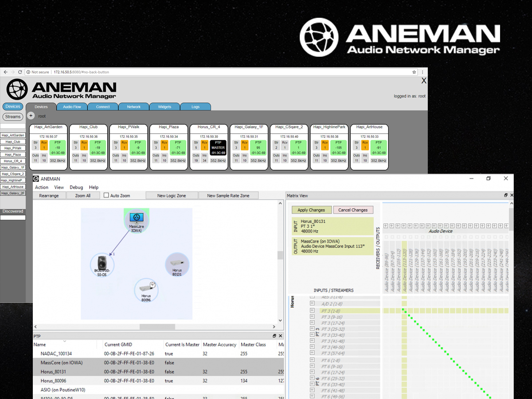Viewport: 532px width, 399px height.
Task: Tick the checkbox above Audio Device (89-96) column
Action: point(386,238)
